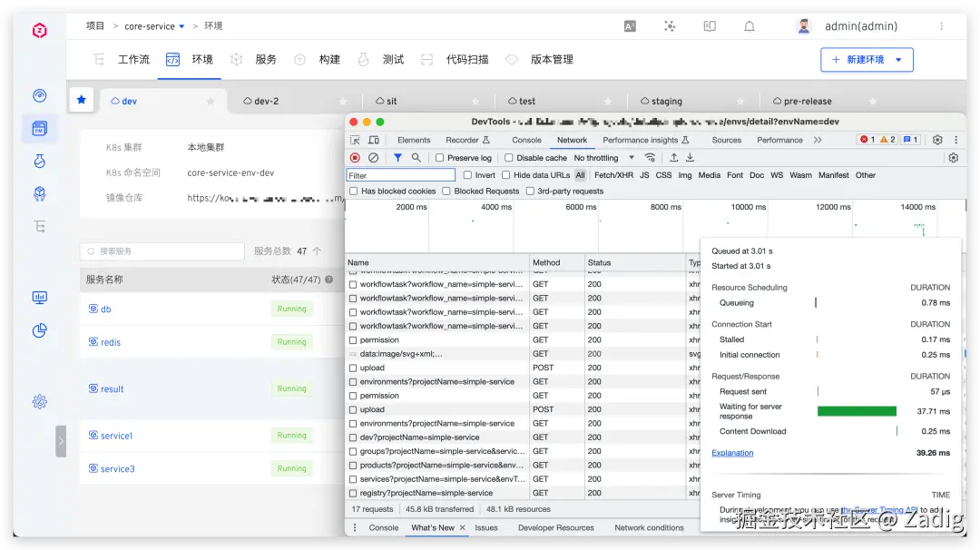
Task: Focus the 搜索服务 search field
Action: point(162,251)
